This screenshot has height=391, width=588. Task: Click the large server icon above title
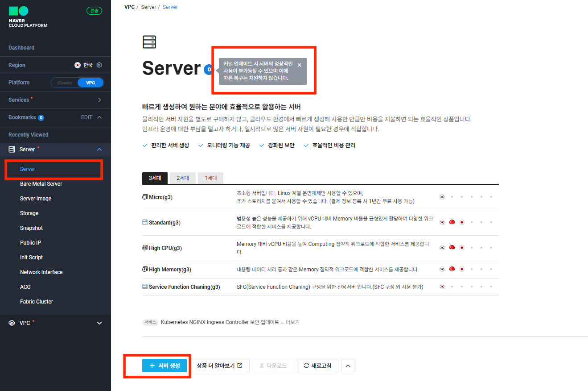click(149, 42)
